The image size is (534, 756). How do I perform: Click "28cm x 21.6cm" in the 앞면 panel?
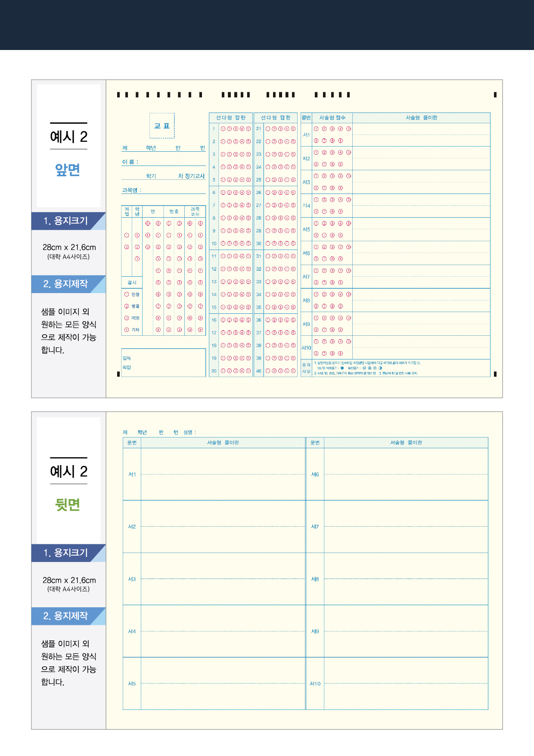[69, 247]
